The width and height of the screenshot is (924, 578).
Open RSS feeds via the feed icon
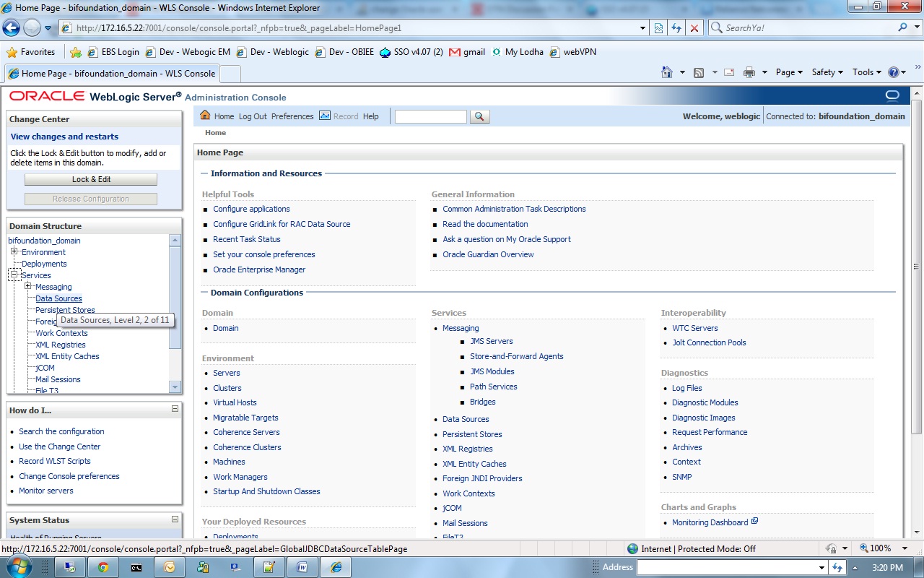(x=698, y=72)
